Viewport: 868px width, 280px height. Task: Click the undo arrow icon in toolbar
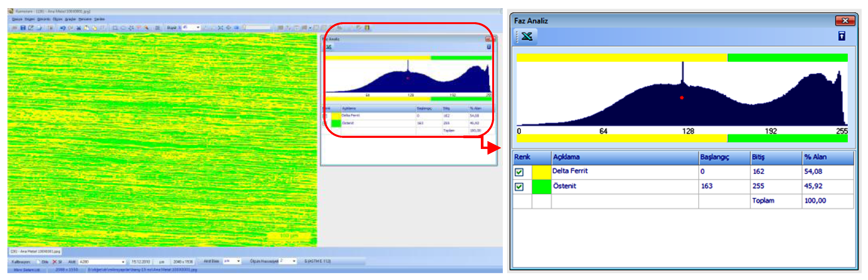[x=62, y=28]
